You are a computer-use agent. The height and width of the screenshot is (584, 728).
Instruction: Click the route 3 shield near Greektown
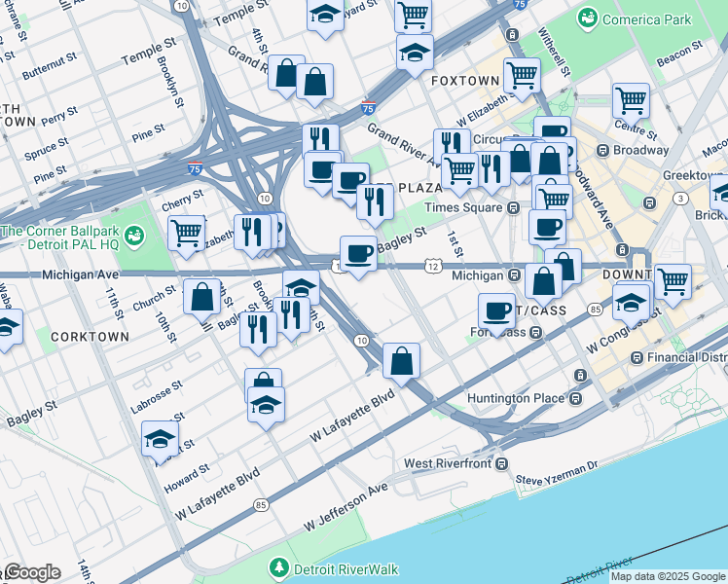(680, 200)
